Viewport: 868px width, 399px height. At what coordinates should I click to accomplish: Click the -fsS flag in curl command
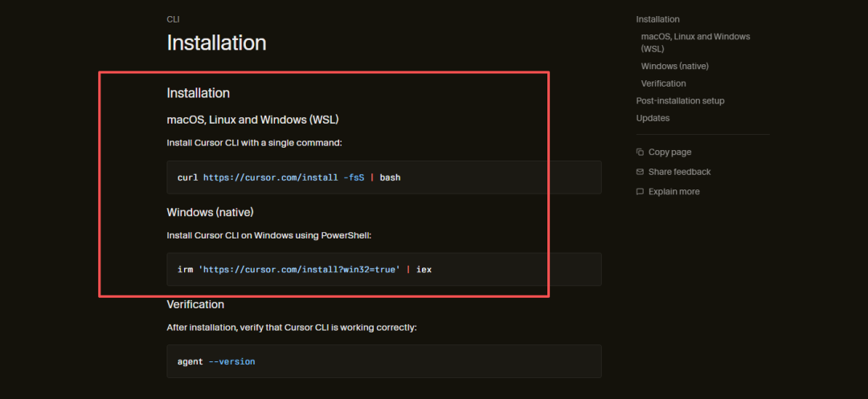pos(354,178)
